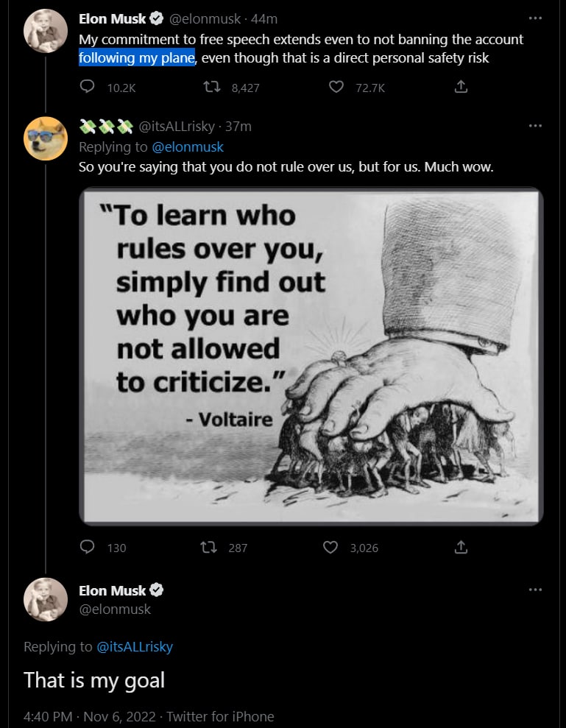Viewport: 566px width, 728px height.
Task: Click Elon Musk's avatar on top tweet
Action: pos(46,32)
